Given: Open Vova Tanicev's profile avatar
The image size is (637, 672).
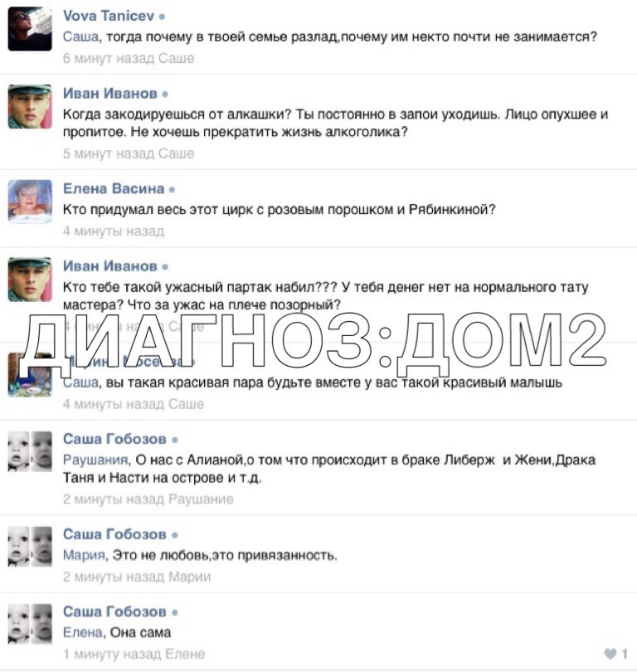Looking at the screenshot, I should point(30,29).
